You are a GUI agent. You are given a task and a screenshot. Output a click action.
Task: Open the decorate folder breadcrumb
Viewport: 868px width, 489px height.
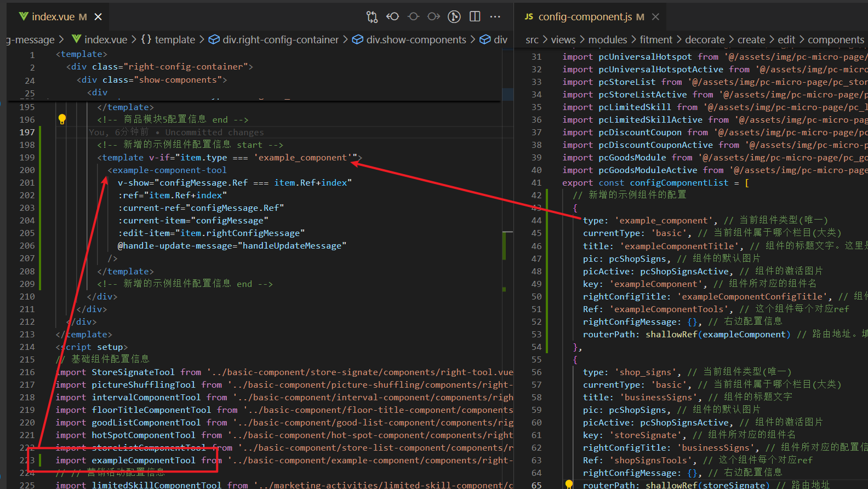(705, 40)
